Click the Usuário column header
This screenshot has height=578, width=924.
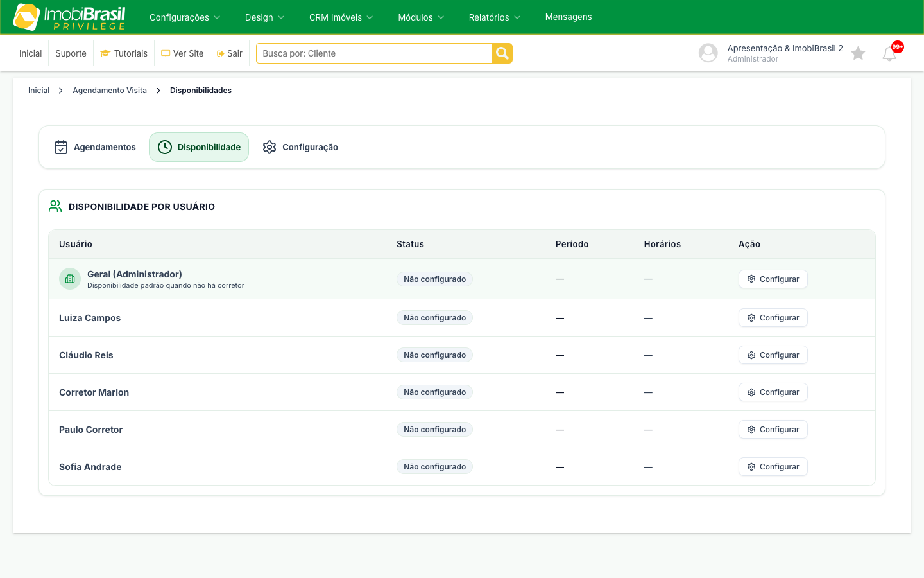click(x=76, y=244)
